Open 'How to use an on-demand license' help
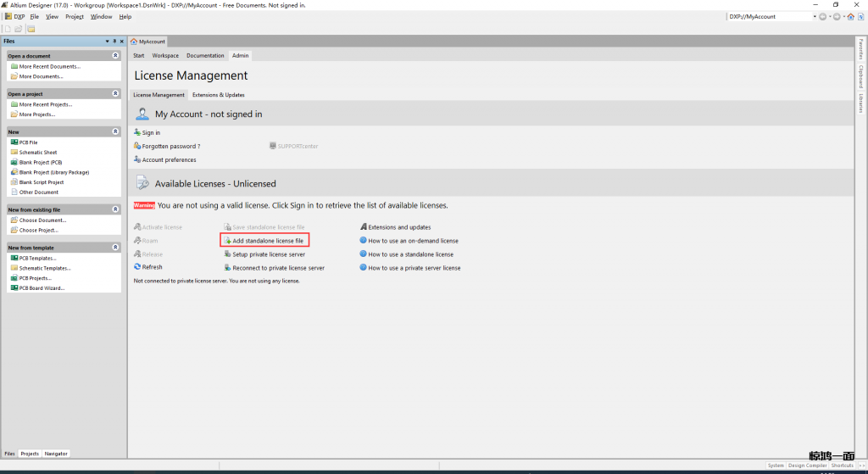 413,241
